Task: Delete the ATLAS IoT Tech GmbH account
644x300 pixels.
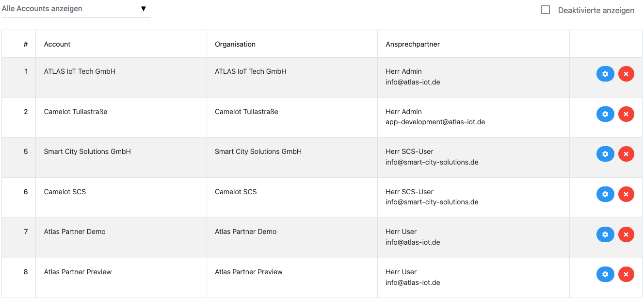Action: tap(626, 74)
